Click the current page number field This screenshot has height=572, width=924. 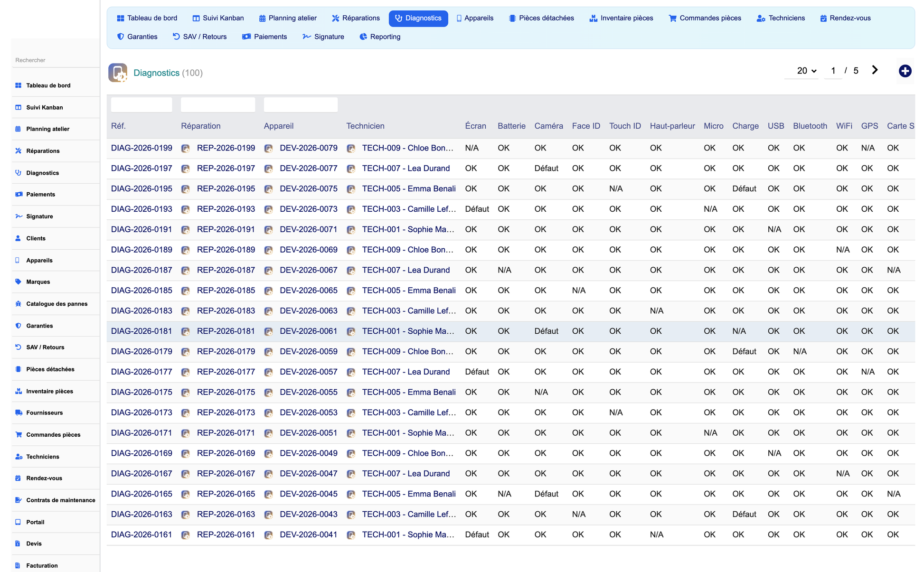click(833, 71)
